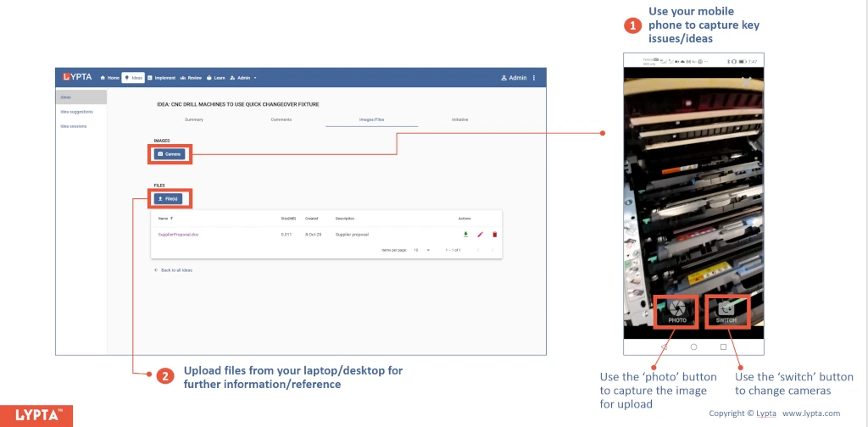Tap the PHOTO shutter button on phone

coord(677,312)
